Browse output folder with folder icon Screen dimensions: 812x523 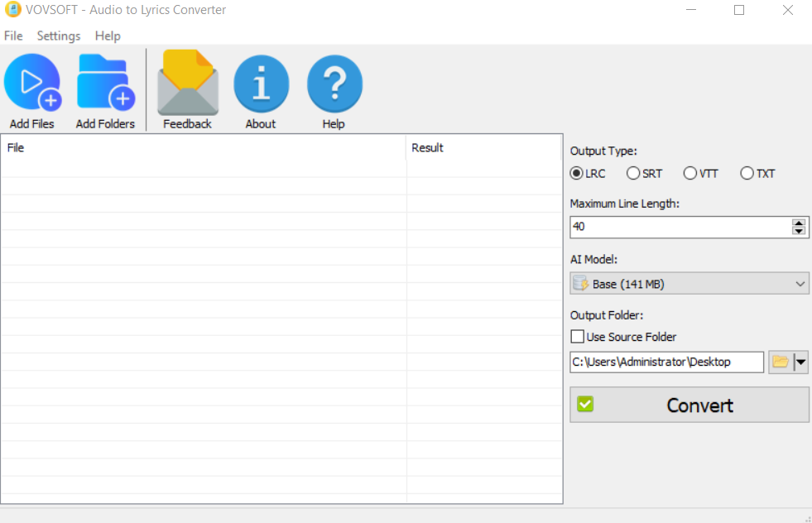(781, 362)
